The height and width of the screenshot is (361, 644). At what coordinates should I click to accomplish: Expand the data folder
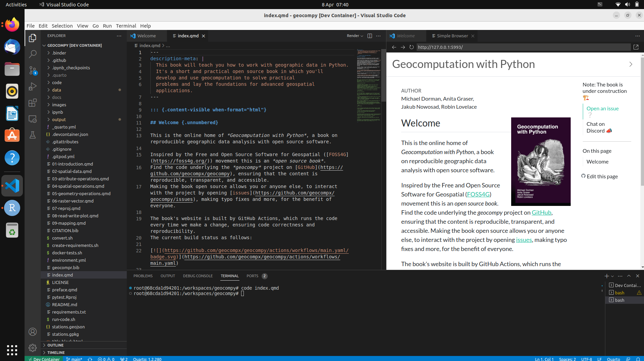(x=56, y=90)
